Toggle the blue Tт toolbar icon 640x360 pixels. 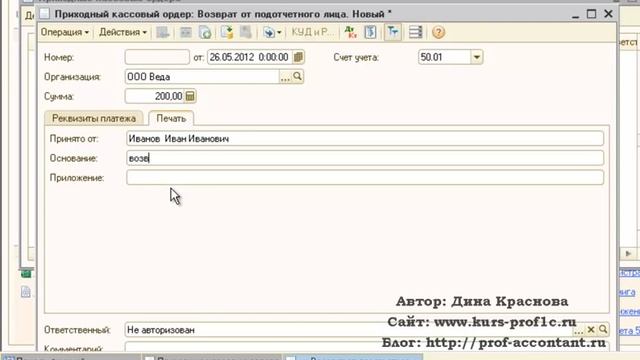coord(393,32)
